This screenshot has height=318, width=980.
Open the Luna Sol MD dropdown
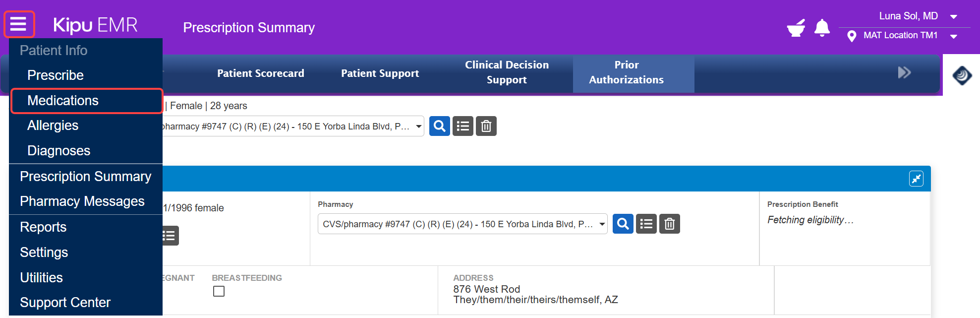coord(954,16)
